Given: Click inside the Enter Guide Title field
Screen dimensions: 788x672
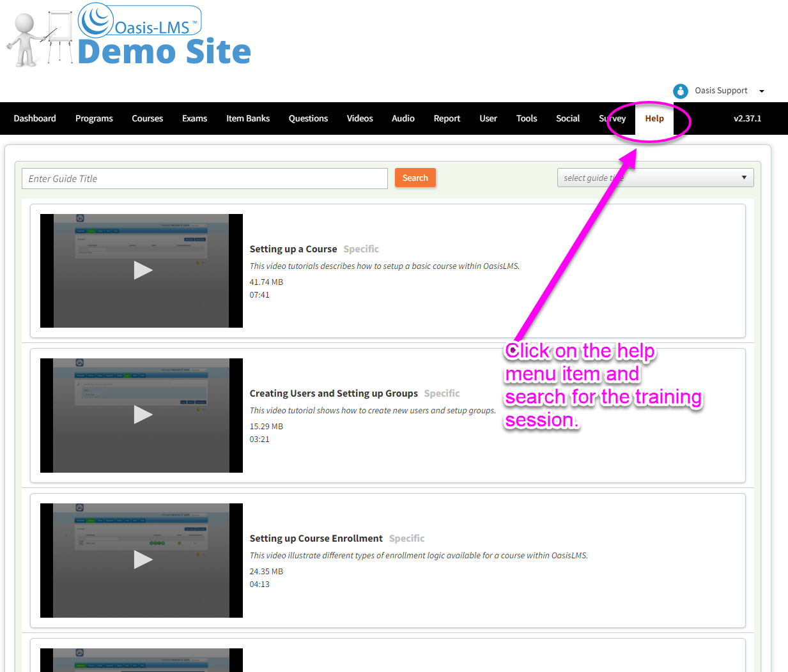Looking at the screenshot, I should [x=205, y=178].
